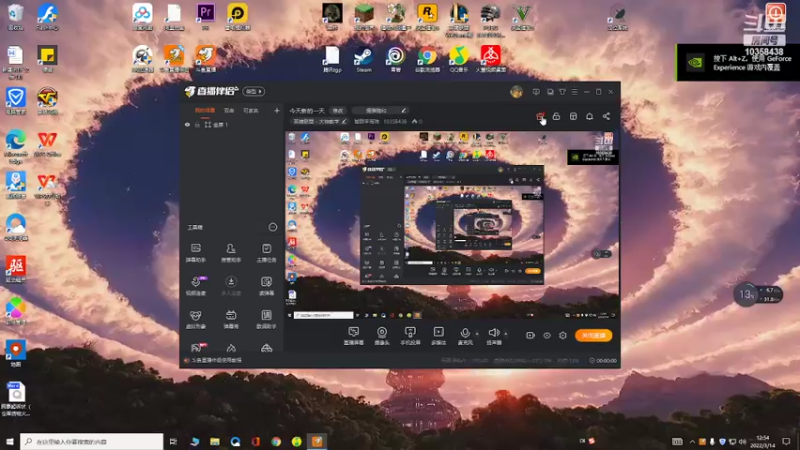This screenshot has width=800, height=450.
Task: Click the live preview thumbnail area
Action: [x=452, y=226]
